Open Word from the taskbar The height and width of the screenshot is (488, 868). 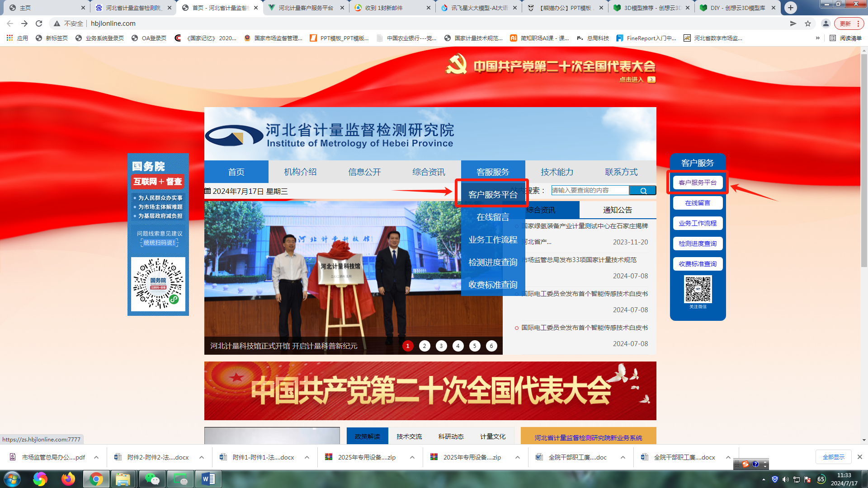208,479
